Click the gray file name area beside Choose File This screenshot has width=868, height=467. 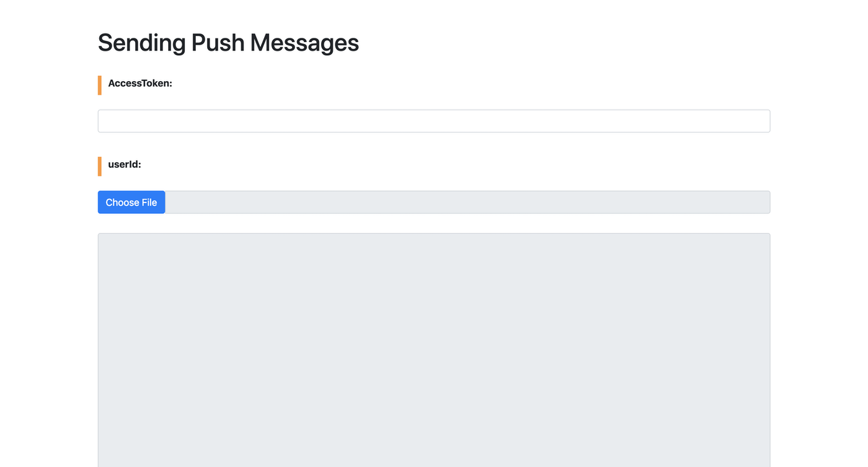467,203
